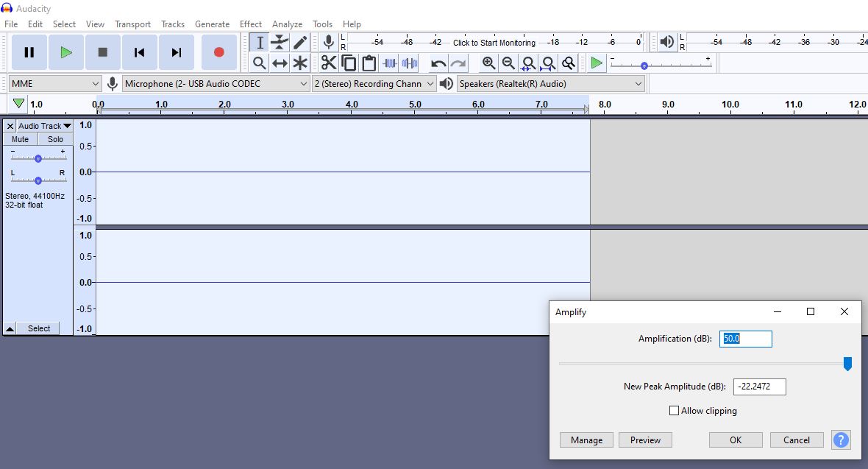Redo the last undone action
The image size is (868, 469).
(x=458, y=63)
